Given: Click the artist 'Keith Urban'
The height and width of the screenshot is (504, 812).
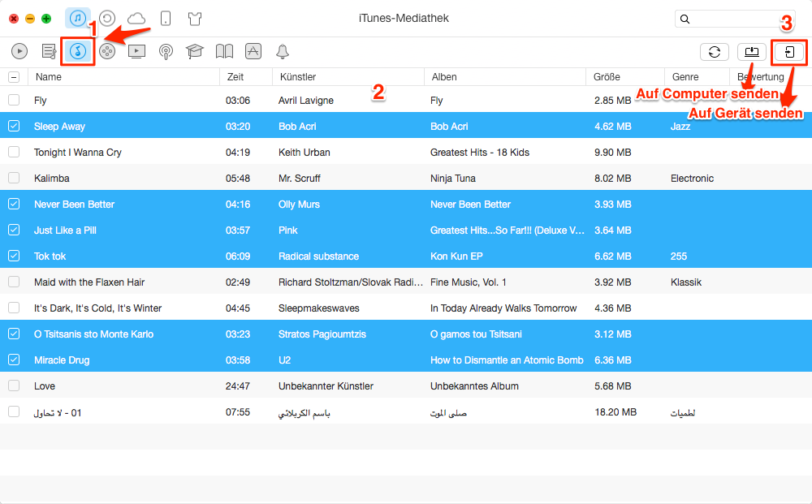Looking at the screenshot, I should click(x=304, y=152).
